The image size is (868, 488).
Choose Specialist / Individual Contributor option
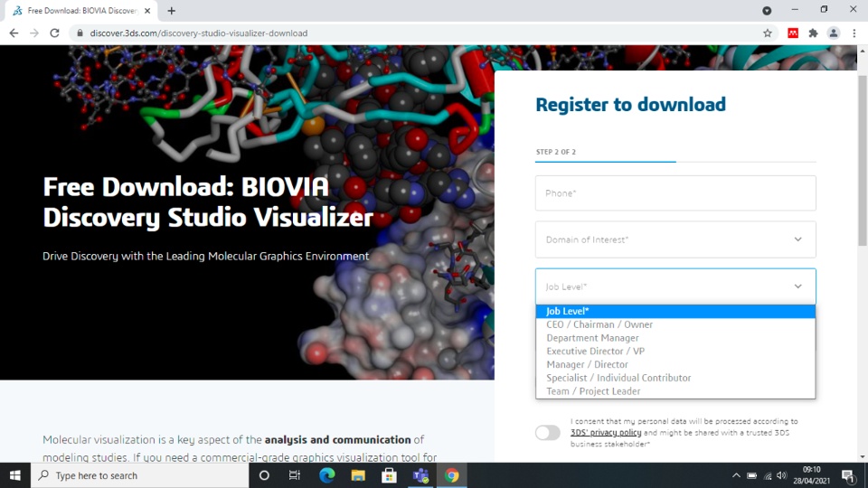point(675,378)
